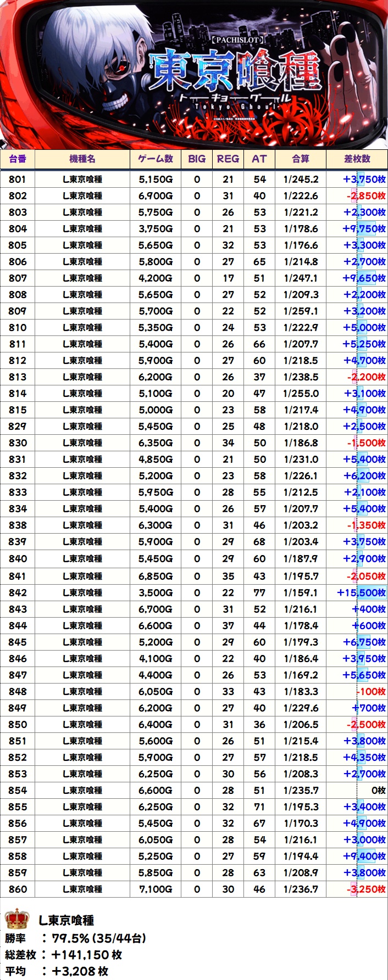Image resolution: width=388 pixels, height=980 pixels.
Task: Click the 台番 column header
Action: (x=18, y=159)
